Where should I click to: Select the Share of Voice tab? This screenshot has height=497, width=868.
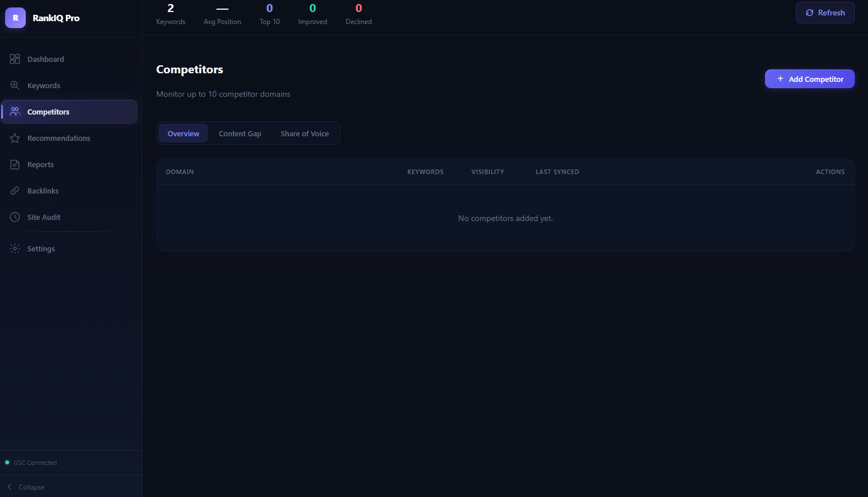304,133
